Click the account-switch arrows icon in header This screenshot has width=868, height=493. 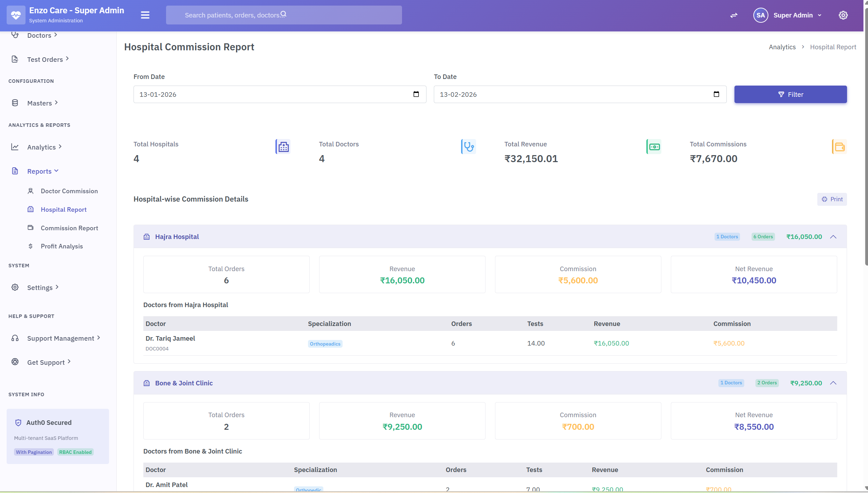click(734, 15)
